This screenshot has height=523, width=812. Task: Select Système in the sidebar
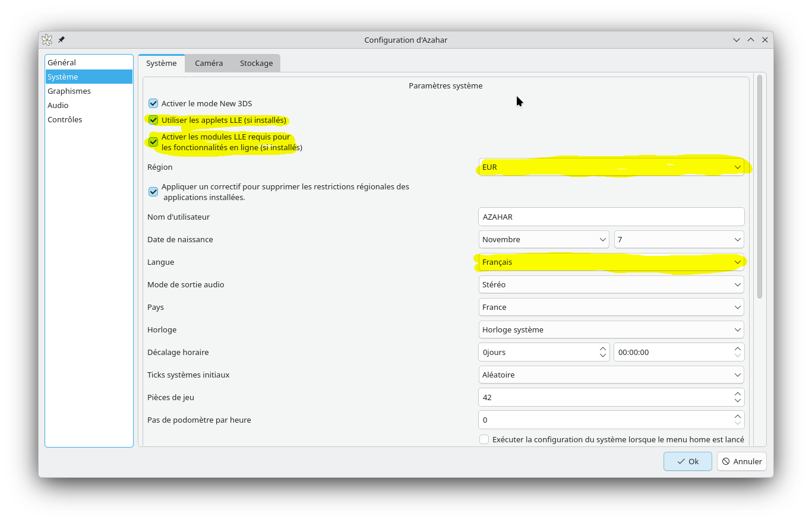[89, 77]
